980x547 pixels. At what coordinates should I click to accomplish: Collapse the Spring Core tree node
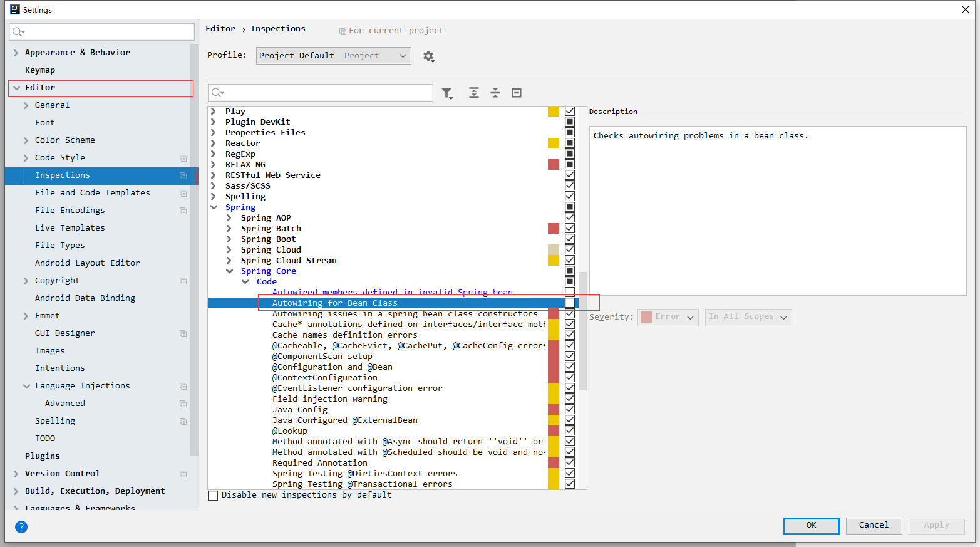pyautogui.click(x=230, y=271)
